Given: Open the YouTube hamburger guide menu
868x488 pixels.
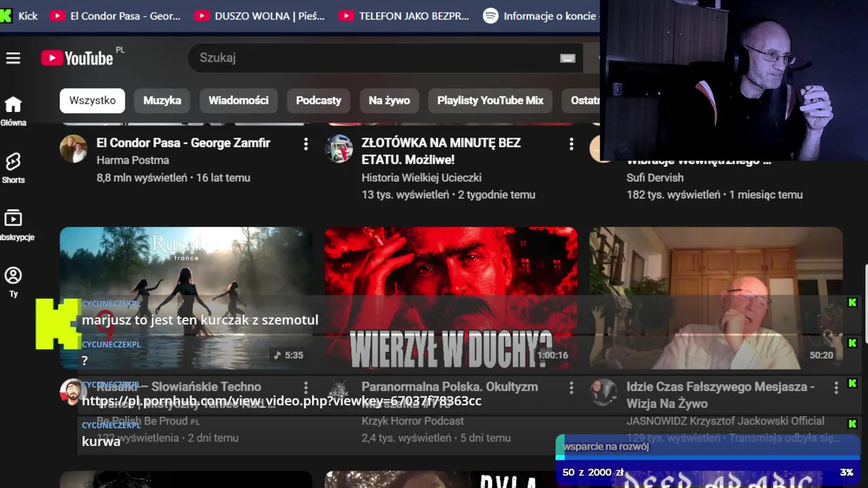Looking at the screenshot, I should click(13, 58).
